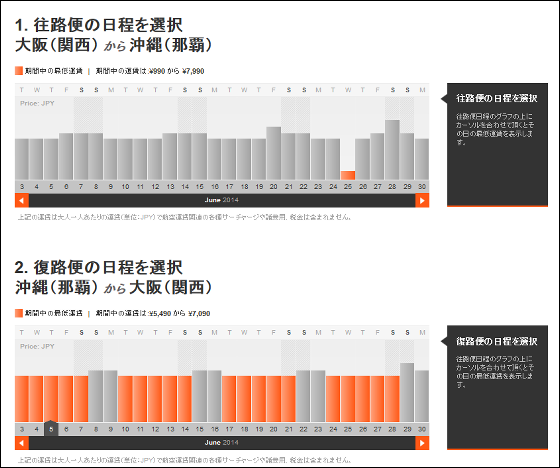560x468 pixels.
Task: Choose return fare bar for June 15
Action: coord(199,396)
